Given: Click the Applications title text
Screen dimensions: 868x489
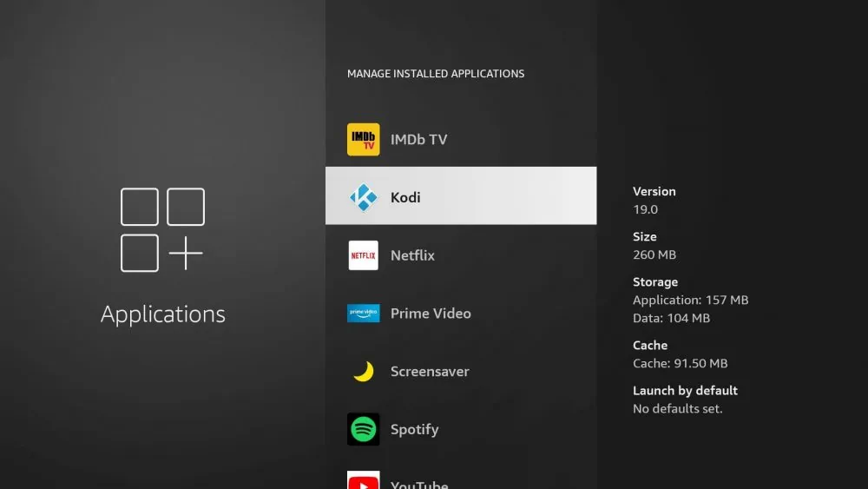Looking at the screenshot, I should [x=163, y=314].
